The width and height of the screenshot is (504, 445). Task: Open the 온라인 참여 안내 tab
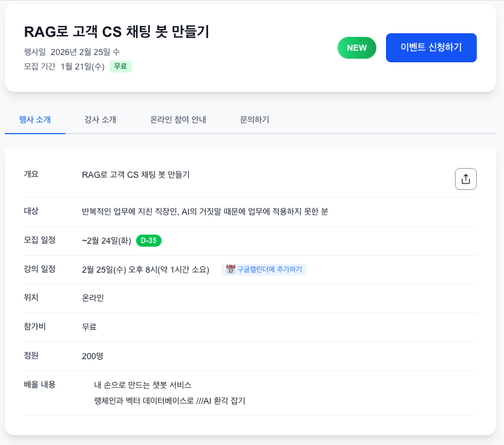(x=178, y=120)
